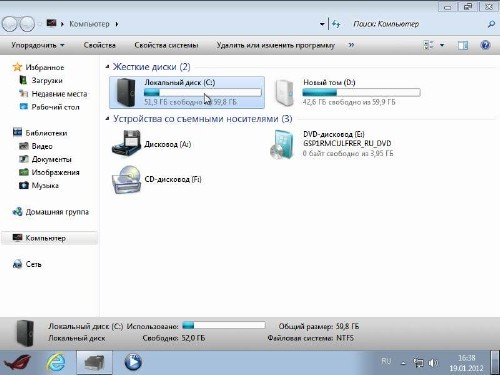
Task: Select the Новый том (D:) drive icon
Action: click(x=284, y=92)
